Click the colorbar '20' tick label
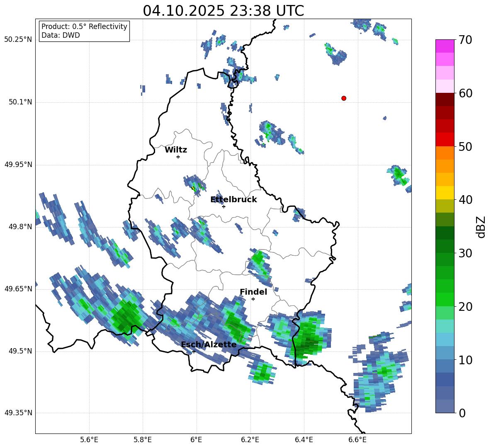The width and height of the screenshot is (491, 448). 465,306
